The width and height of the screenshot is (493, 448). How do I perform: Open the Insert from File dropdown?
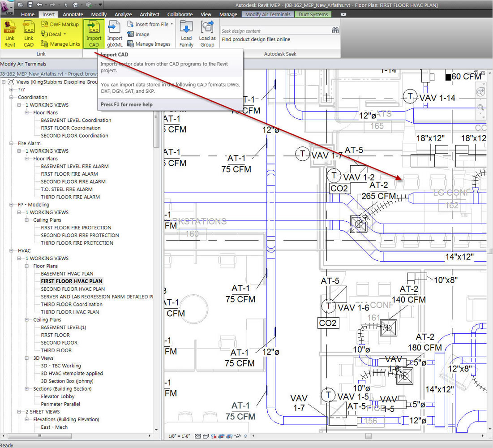tap(172, 24)
